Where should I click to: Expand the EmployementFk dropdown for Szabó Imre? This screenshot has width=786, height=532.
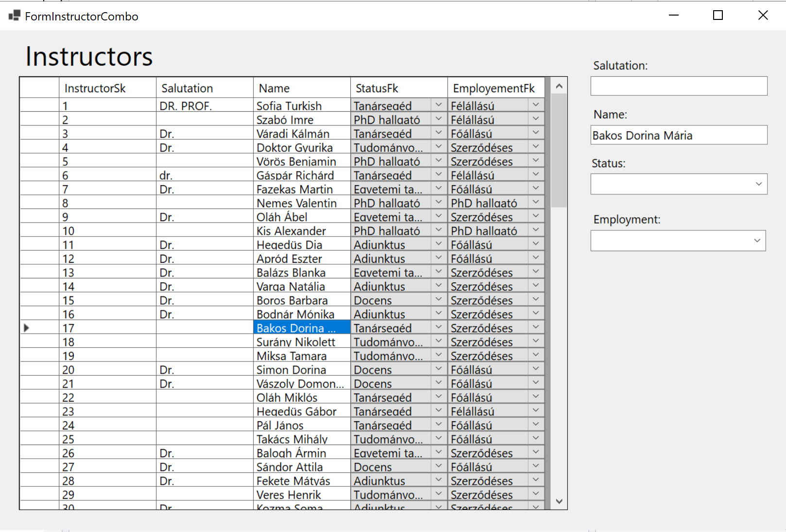(x=536, y=119)
